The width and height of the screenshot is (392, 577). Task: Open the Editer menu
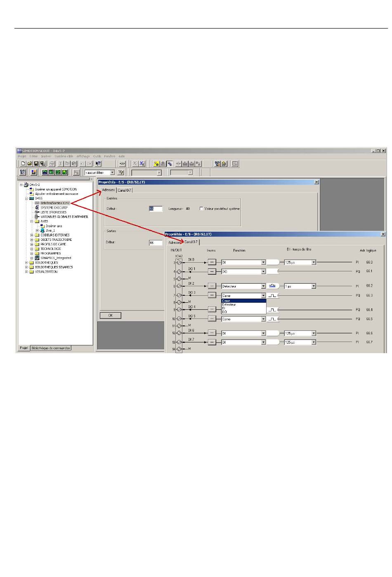point(33,157)
